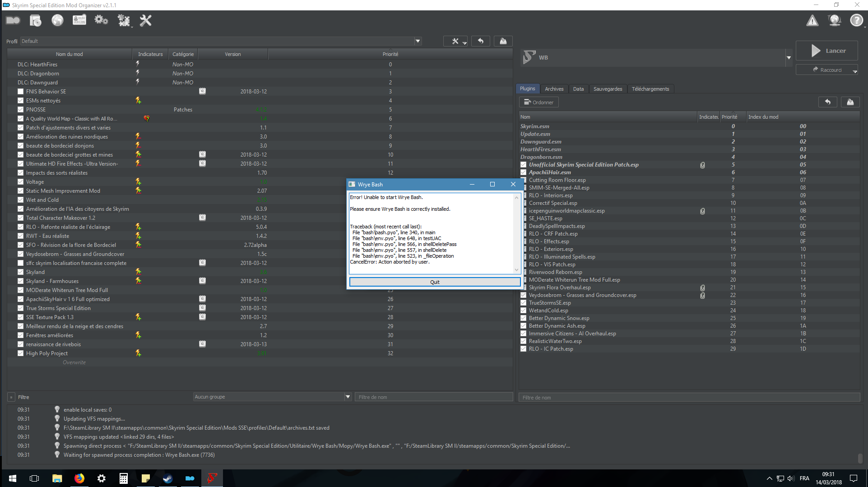Switch to the Archives tab
Screen dimensions: 868x487
(554, 89)
